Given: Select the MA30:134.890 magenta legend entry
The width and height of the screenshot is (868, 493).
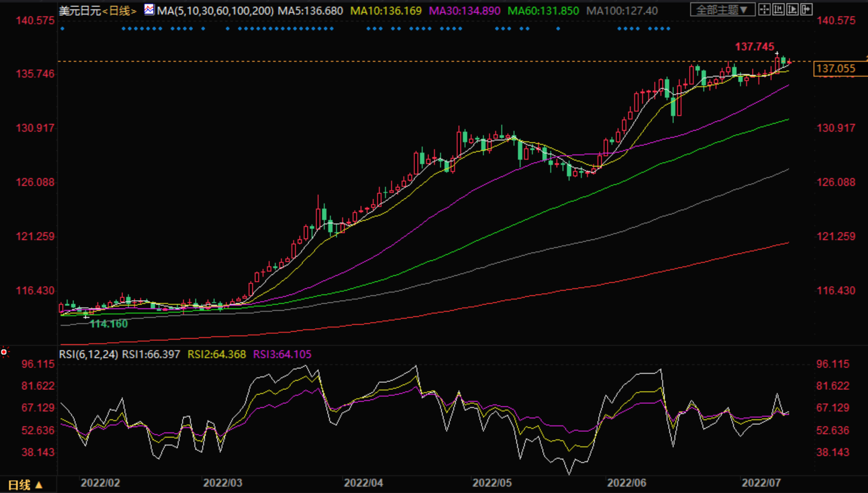Looking at the screenshot, I should (465, 11).
